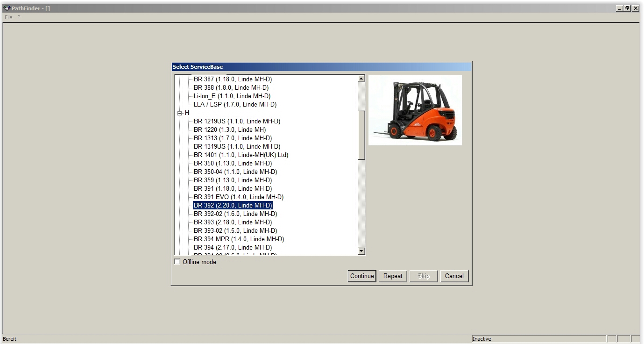
Task: Select BR 1220 (1.3.0, Linde MH)
Action: tap(230, 130)
